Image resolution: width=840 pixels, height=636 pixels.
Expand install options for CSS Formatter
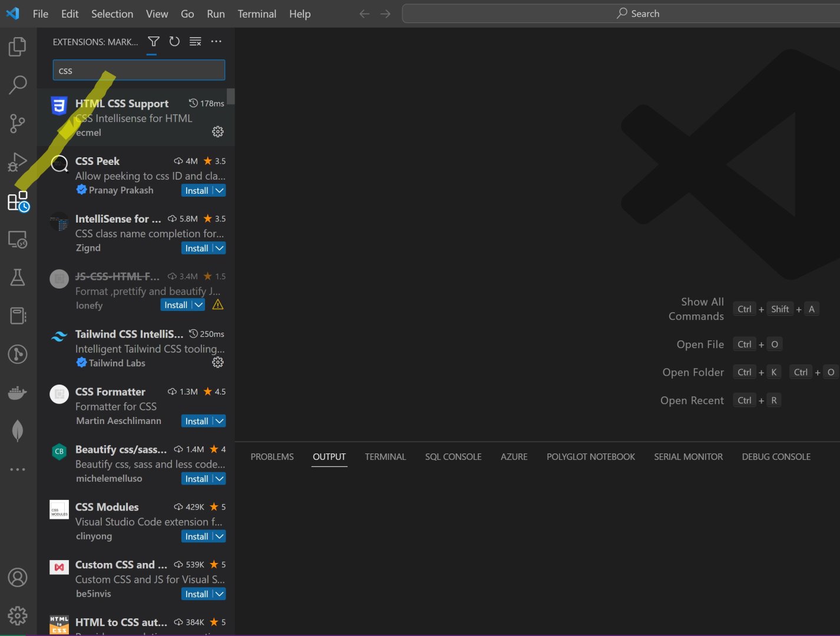pyautogui.click(x=219, y=421)
